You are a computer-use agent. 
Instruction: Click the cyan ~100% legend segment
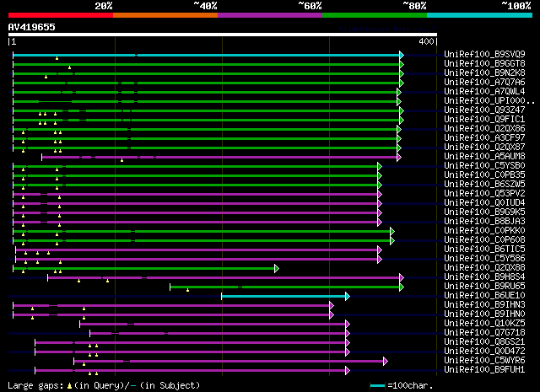tap(480, 15)
